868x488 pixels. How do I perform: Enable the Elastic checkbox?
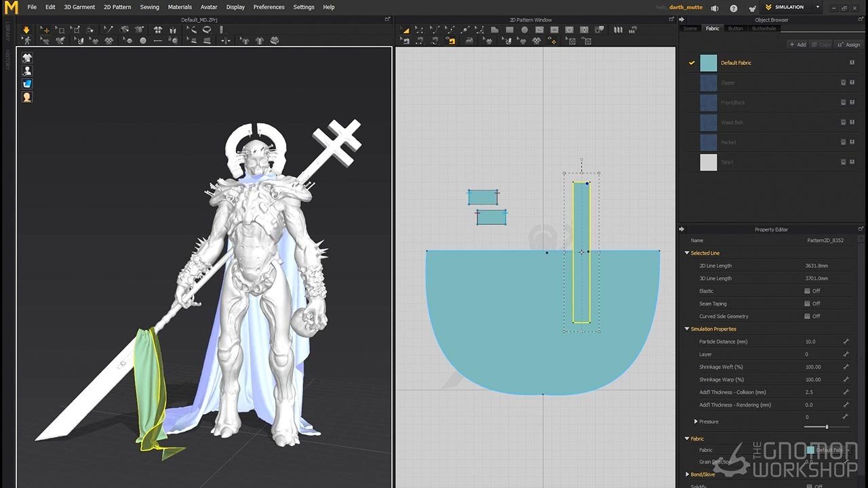807,291
